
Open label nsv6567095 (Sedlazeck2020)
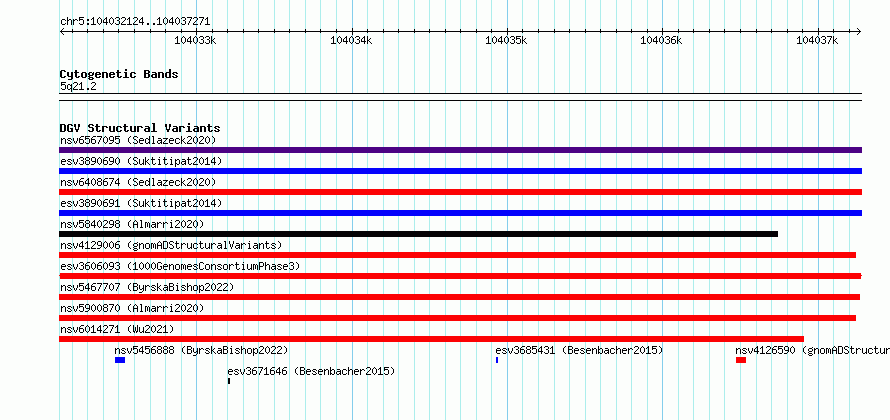pos(138,140)
